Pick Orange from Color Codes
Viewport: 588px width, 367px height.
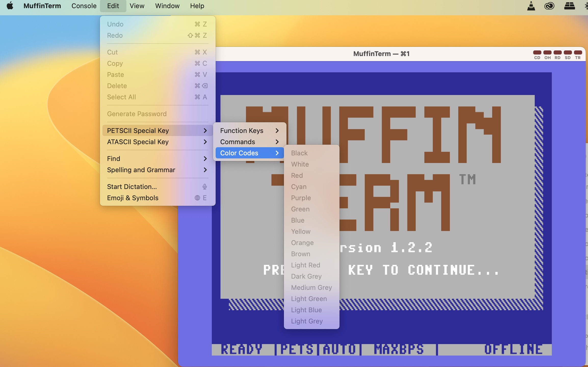coord(311,243)
